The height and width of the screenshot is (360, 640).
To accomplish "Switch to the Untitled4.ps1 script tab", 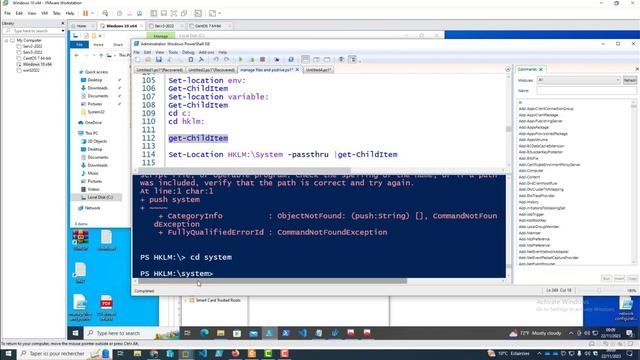I will [318, 70].
